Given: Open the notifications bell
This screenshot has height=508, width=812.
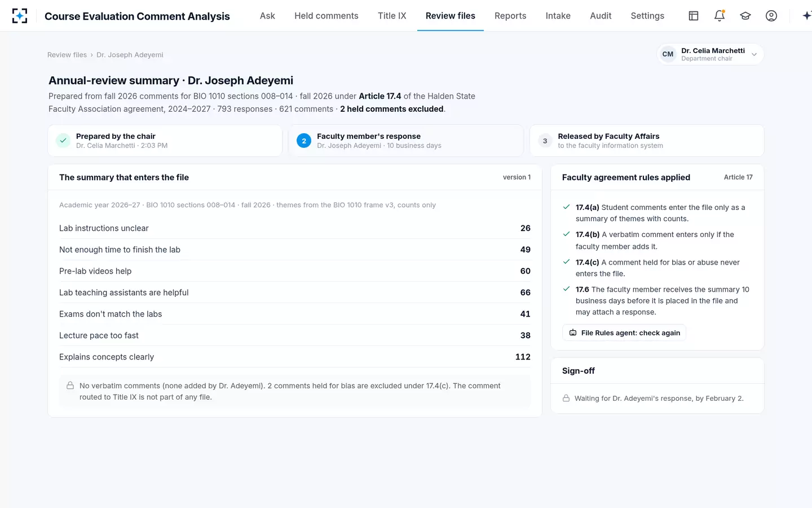Looking at the screenshot, I should [720, 16].
